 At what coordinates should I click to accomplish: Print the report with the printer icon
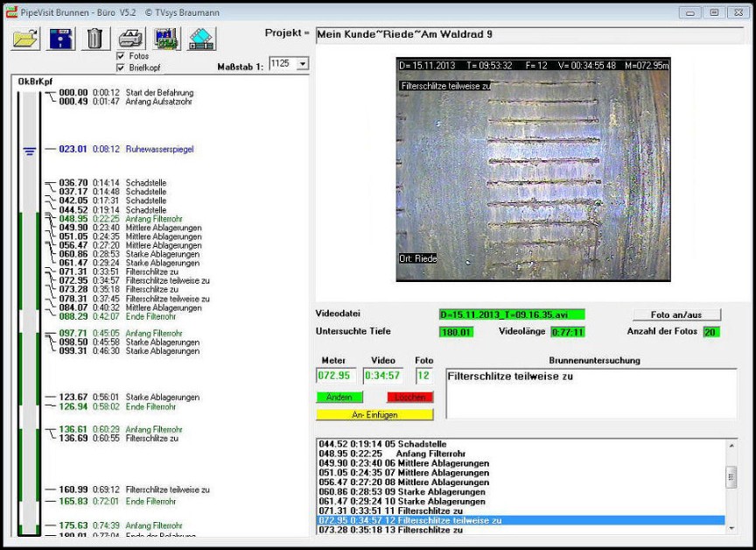coord(130,39)
